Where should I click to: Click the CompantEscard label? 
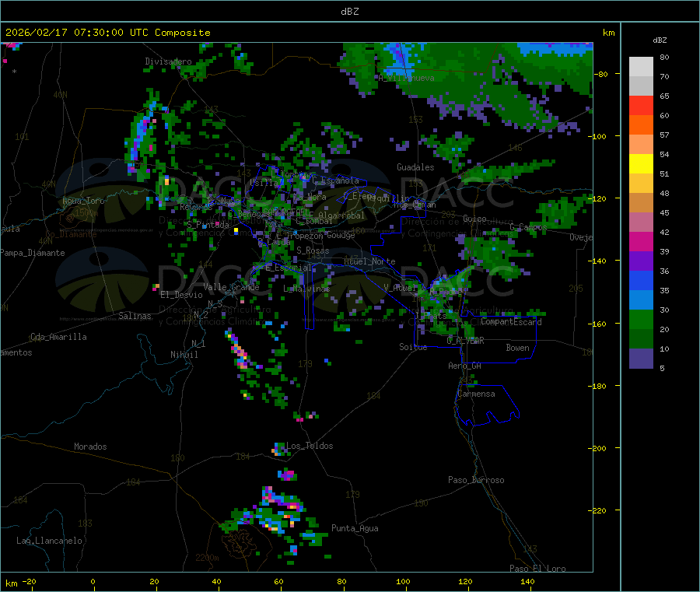pos(512,322)
